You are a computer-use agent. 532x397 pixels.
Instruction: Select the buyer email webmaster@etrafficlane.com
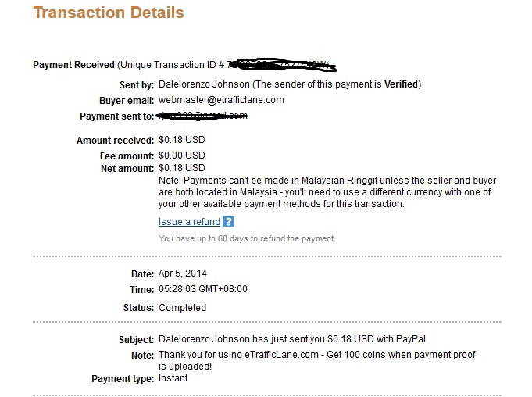221,100
